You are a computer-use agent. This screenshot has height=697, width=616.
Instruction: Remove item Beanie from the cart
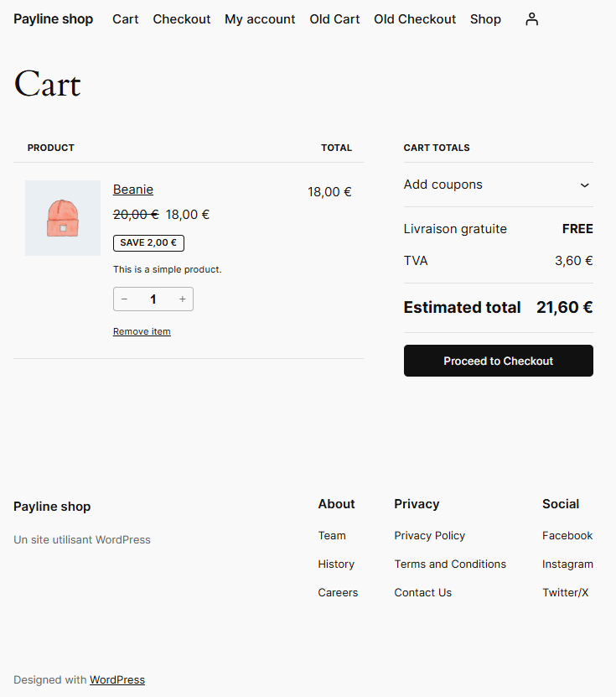pos(142,331)
